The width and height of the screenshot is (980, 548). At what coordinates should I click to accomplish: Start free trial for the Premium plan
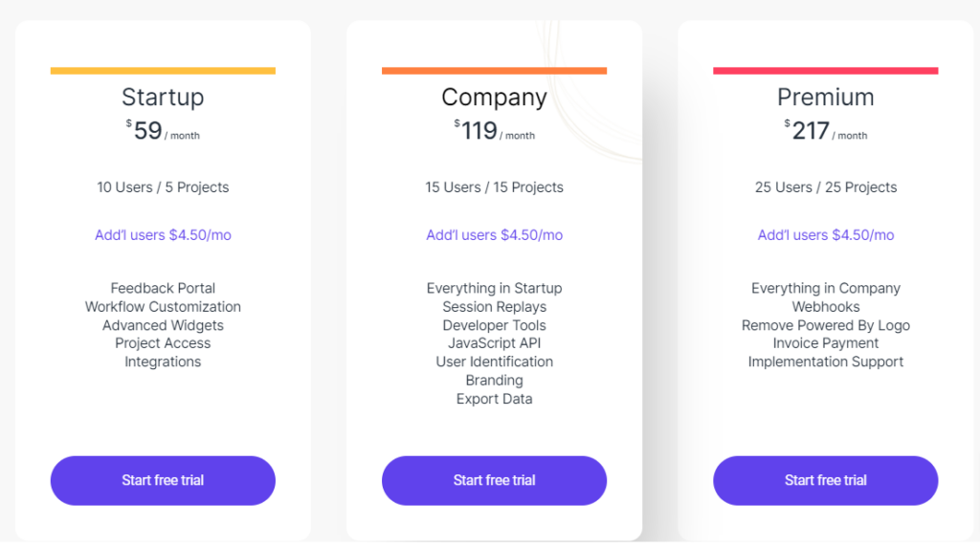pyautogui.click(x=825, y=480)
